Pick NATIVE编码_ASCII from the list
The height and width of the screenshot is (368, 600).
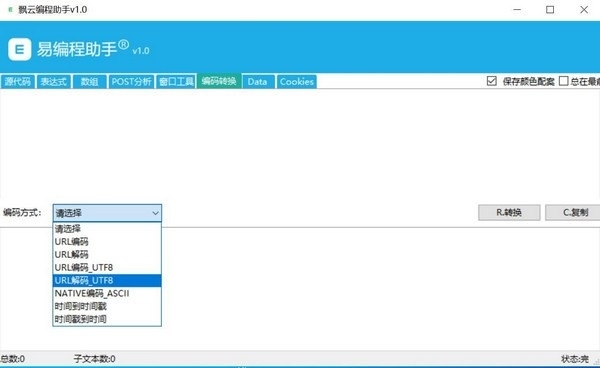coord(107,293)
